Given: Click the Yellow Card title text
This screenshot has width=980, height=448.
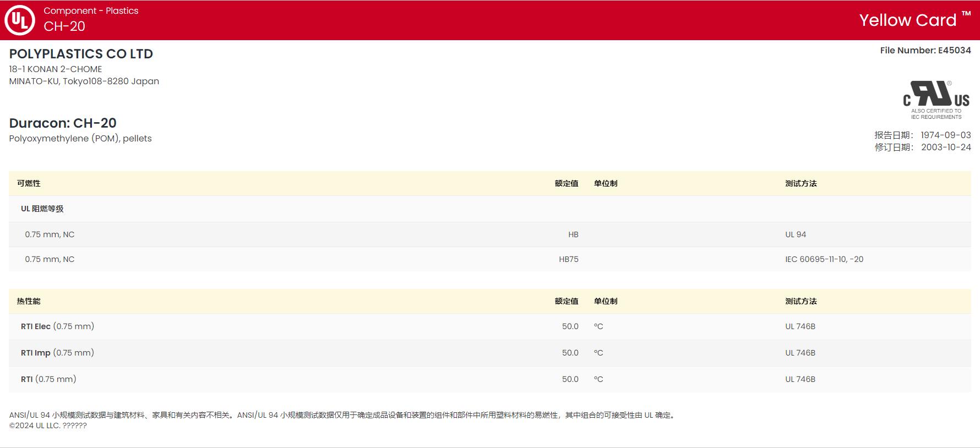Looking at the screenshot, I should tap(907, 20).
